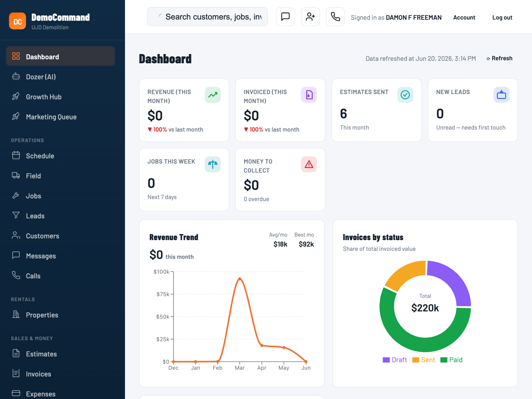Click the Jobs wrench icon

point(16,195)
